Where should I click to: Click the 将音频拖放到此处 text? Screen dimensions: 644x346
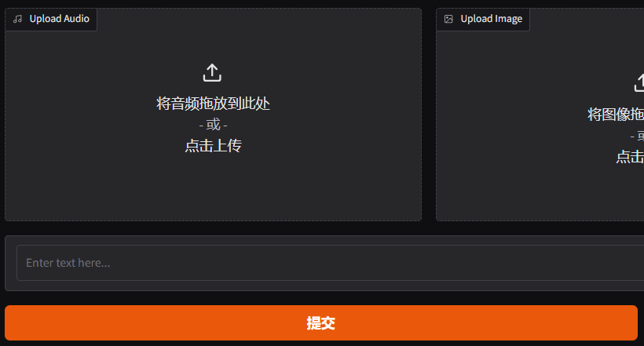[213, 104]
